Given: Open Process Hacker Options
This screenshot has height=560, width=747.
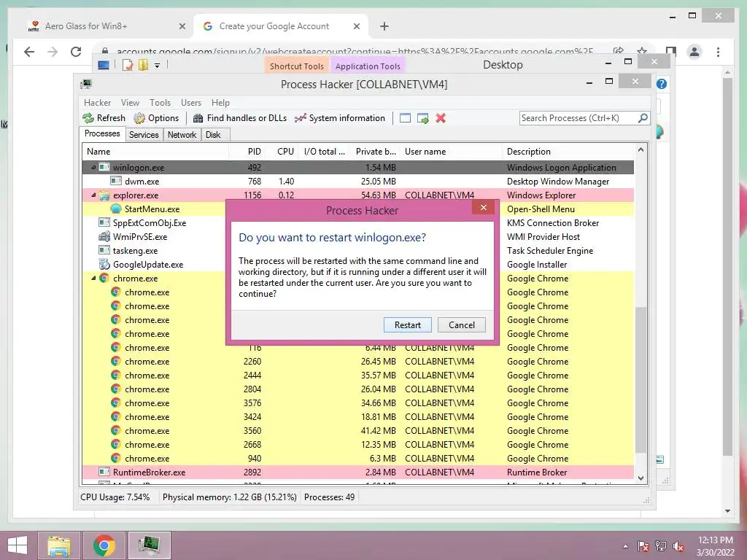Looking at the screenshot, I should click(x=156, y=118).
